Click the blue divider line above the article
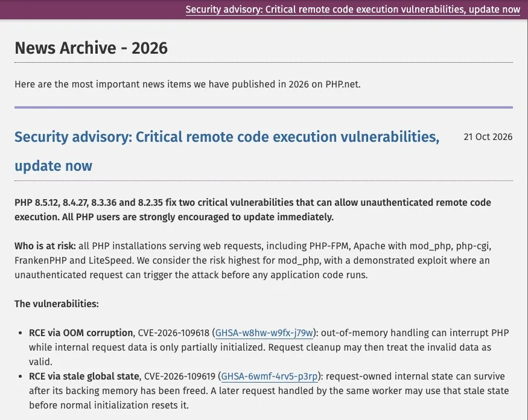Screen dimensions: 528x420 pos(264,107)
